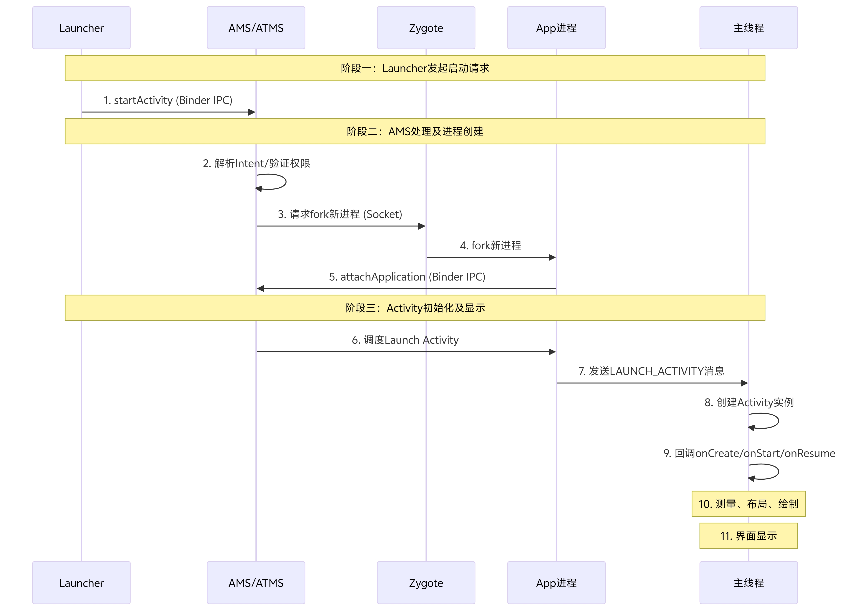Viewport: 868px width, 611px height.
Task: Click the 11. 界面显示 note box
Action: (x=748, y=535)
